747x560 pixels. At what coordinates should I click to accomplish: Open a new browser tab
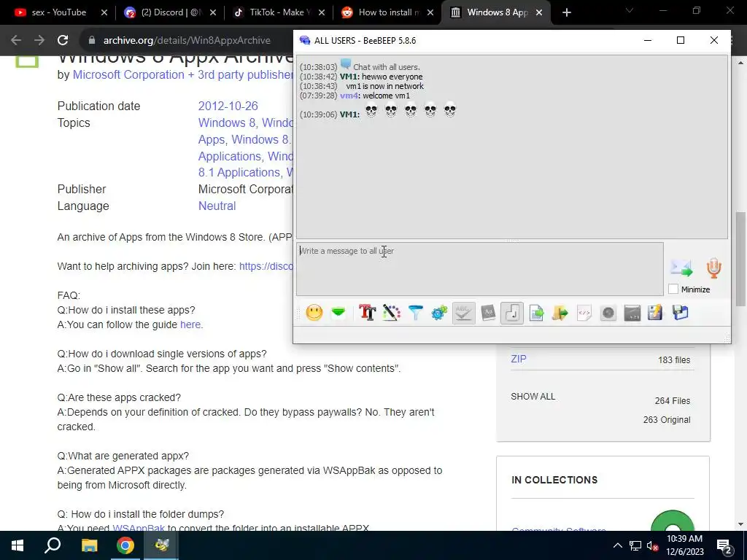[566, 12]
